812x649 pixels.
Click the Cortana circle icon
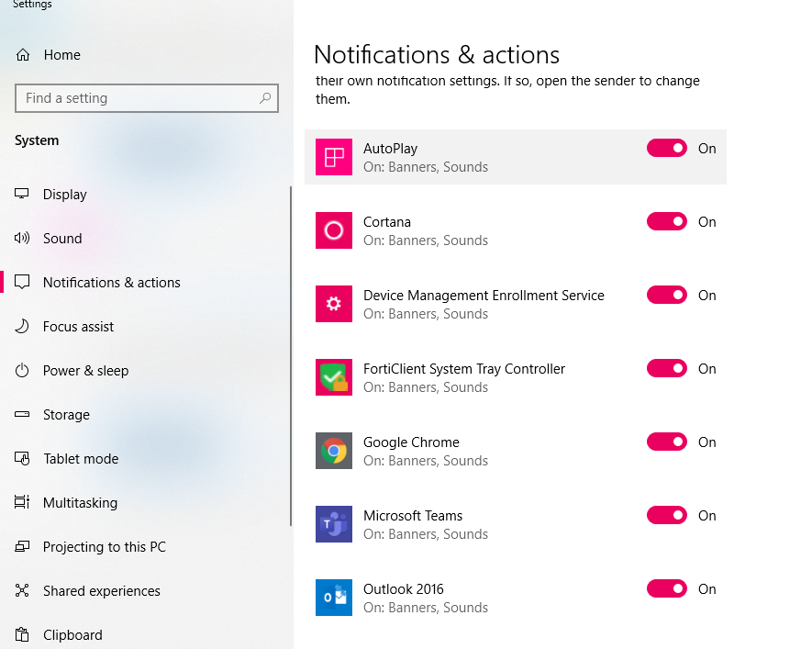pos(334,230)
